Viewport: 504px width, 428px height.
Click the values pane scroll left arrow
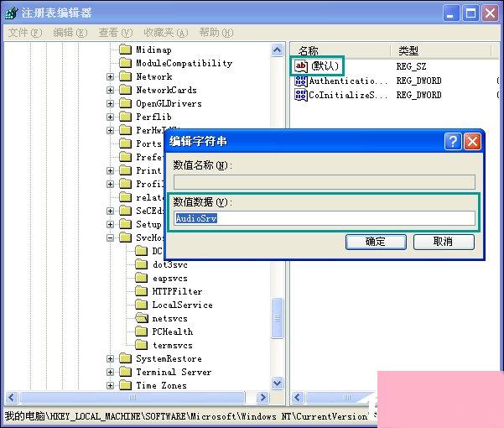tap(298, 398)
